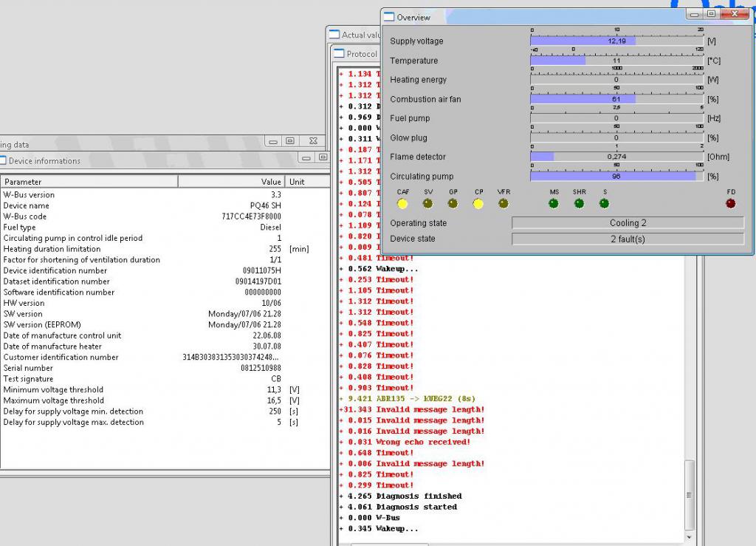Click the FD red indicator light
756x546 pixels.
[730, 204]
